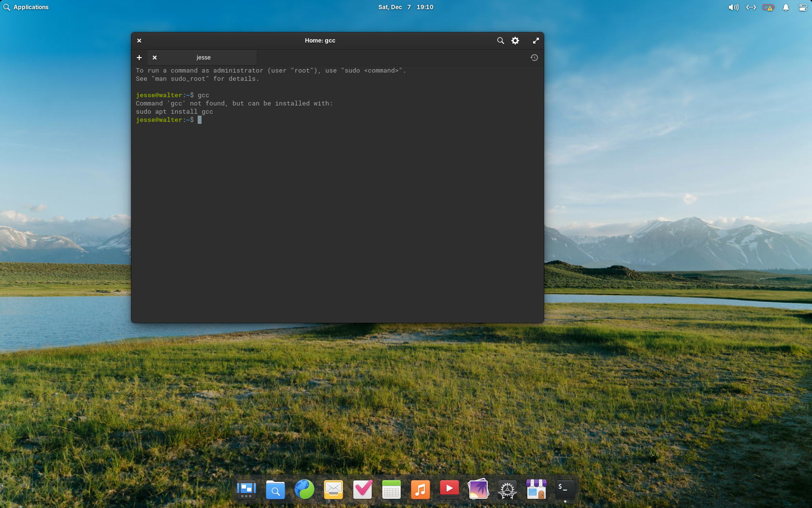
Task: Close the jesse tab
Action: pyautogui.click(x=155, y=58)
